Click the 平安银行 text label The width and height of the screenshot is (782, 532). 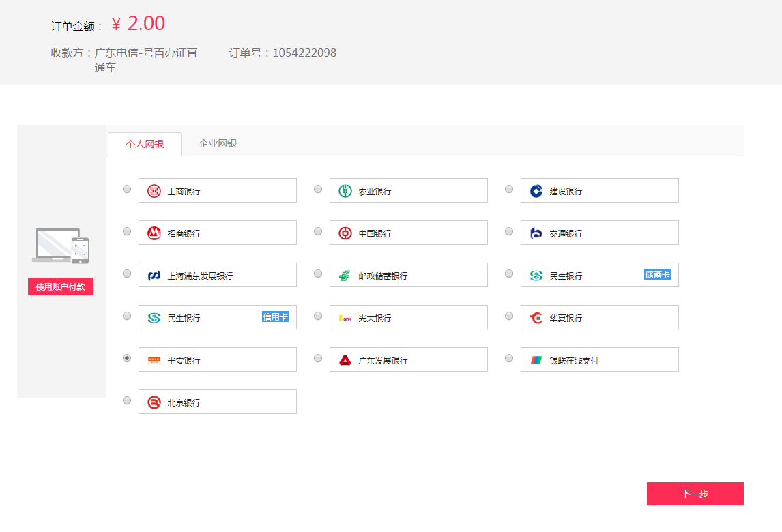click(x=184, y=361)
